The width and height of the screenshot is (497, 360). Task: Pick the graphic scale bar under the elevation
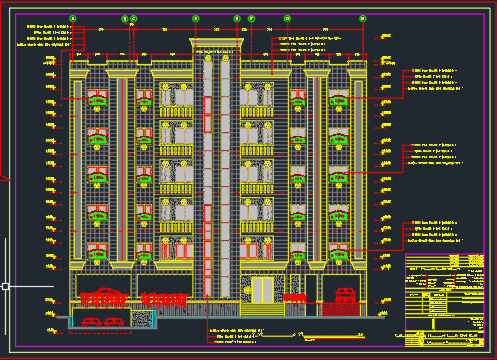[x=329, y=336]
